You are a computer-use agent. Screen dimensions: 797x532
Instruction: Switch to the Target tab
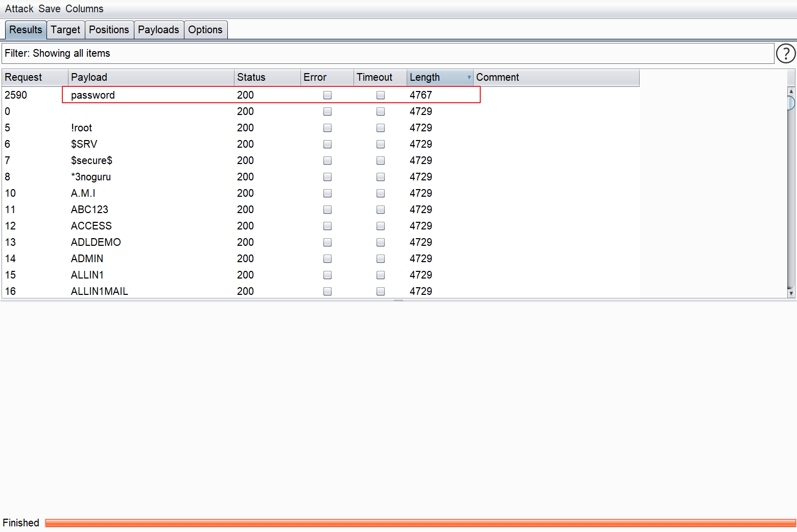point(65,30)
